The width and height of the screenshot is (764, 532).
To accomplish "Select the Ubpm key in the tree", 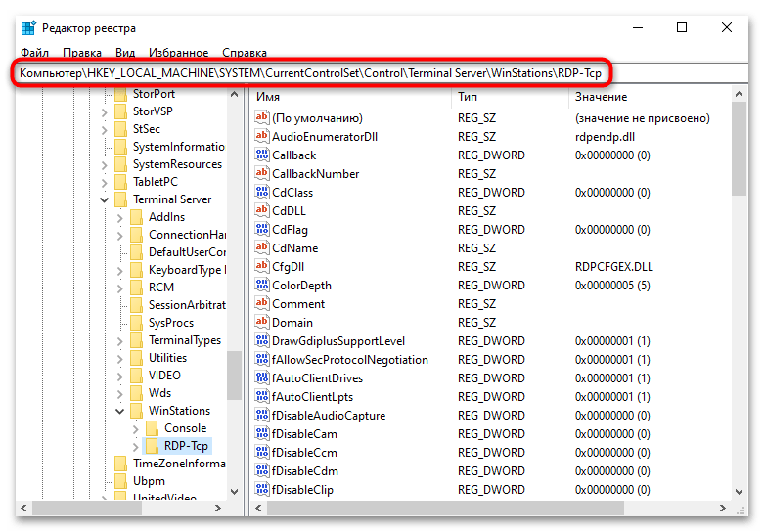I will [149, 481].
